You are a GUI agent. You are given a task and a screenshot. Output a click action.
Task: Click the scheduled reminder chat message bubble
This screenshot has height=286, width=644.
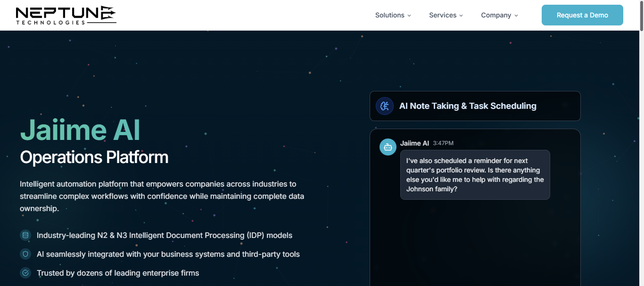(475, 175)
